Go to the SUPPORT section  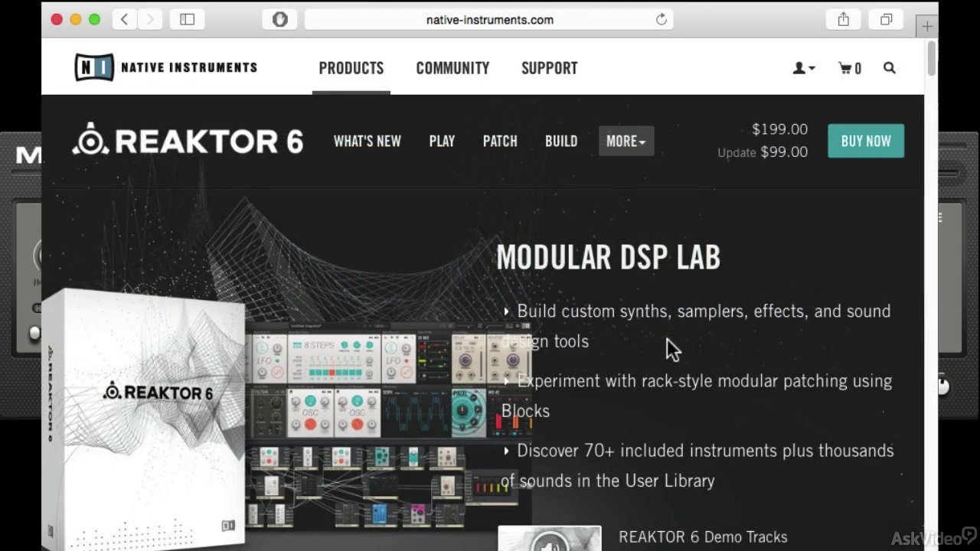tap(550, 68)
